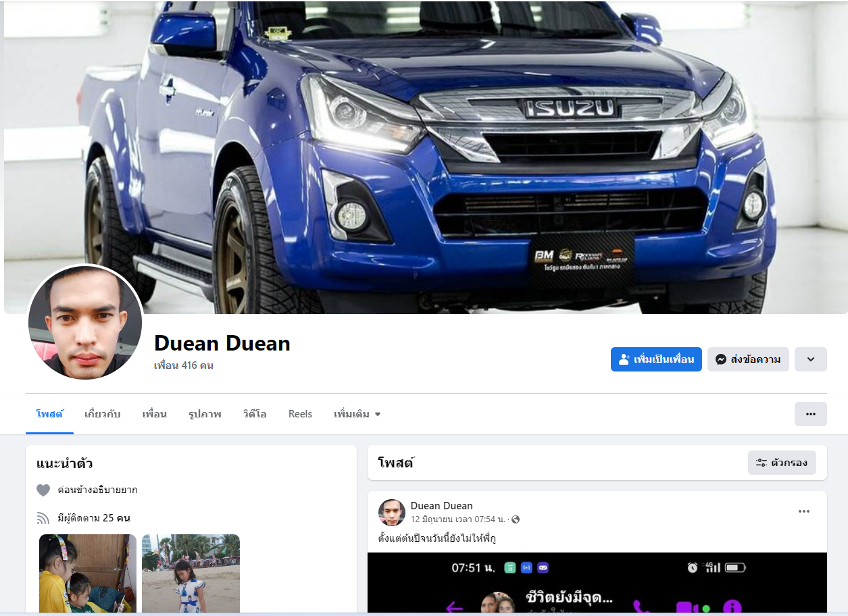848x616 pixels.
Task: Click the purple info icon in post image
Action: tap(732, 607)
